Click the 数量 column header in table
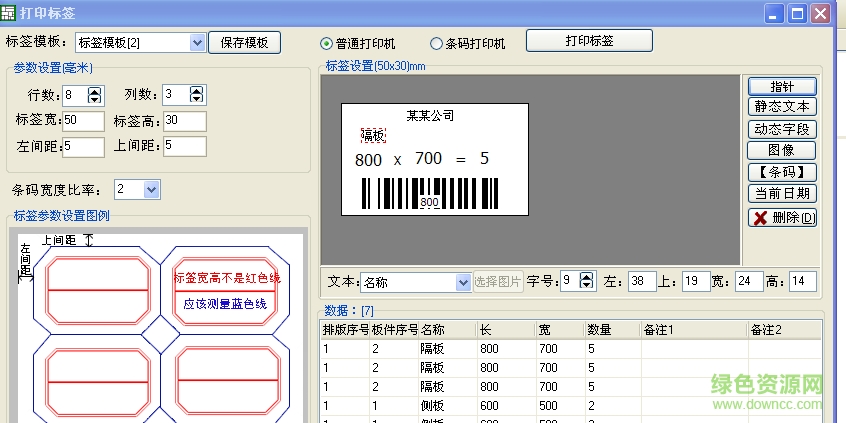Image resolution: width=846 pixels, height=423 pixels. pyautogui.click(x=600, y=329)
